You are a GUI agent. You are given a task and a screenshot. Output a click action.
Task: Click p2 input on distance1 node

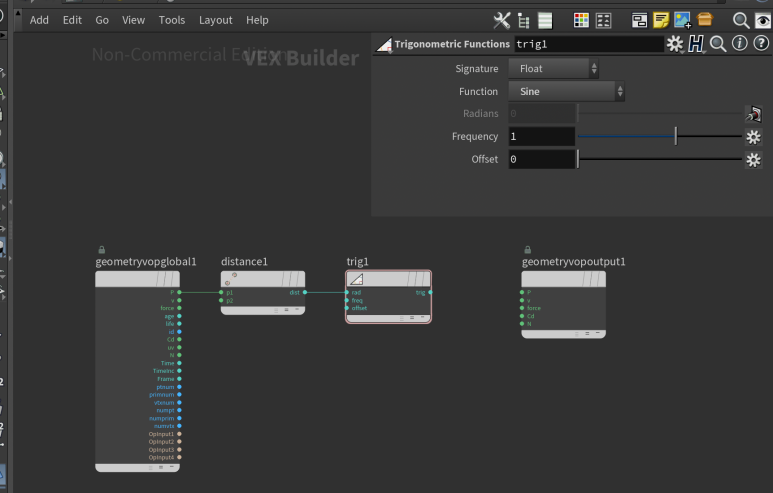[x=221, y=300]
